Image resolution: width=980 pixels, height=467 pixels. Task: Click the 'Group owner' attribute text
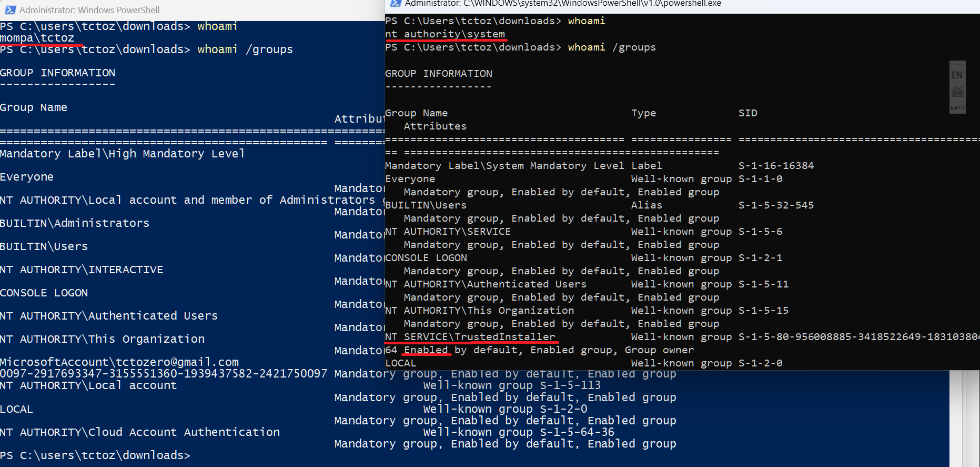tap(660, 350)
